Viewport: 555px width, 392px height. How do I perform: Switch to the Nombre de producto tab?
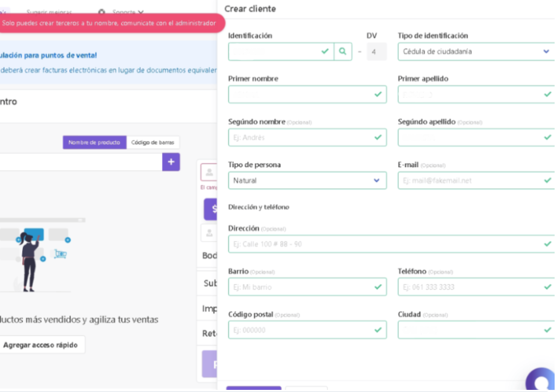[x=95, y=143]
